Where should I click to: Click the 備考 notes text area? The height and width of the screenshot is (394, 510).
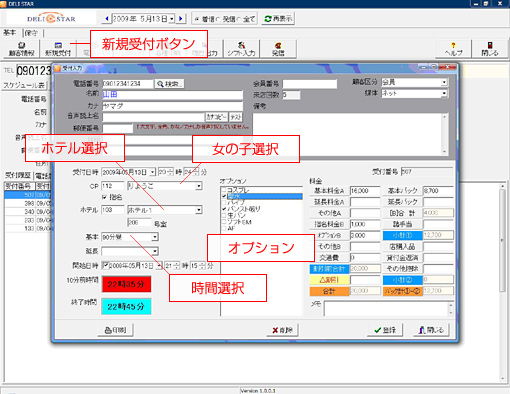coord(347,134)
